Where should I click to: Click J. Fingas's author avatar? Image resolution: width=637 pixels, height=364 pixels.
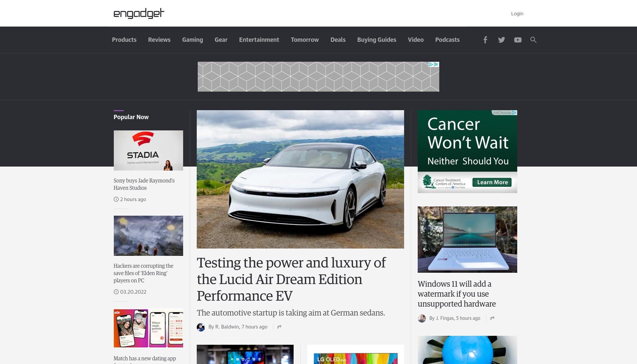point(422,318)
